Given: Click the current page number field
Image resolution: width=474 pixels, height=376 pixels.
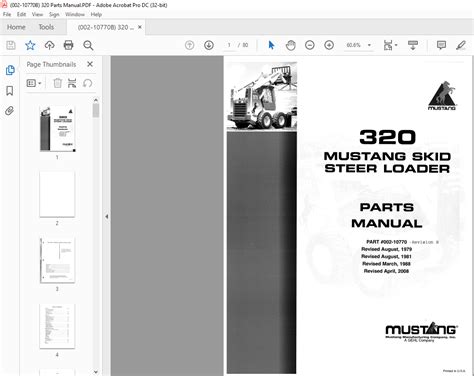Looking at the screenshot, I should (x=229, y=45).
